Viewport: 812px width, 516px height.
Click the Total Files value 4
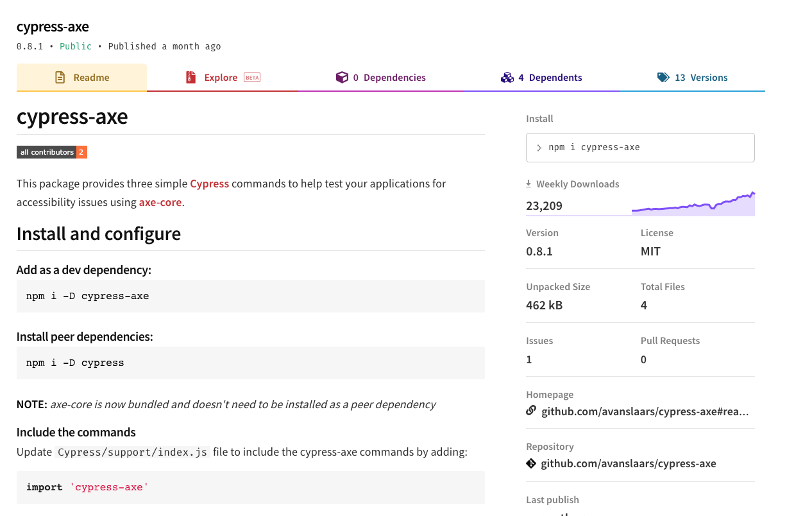point(644,305)
